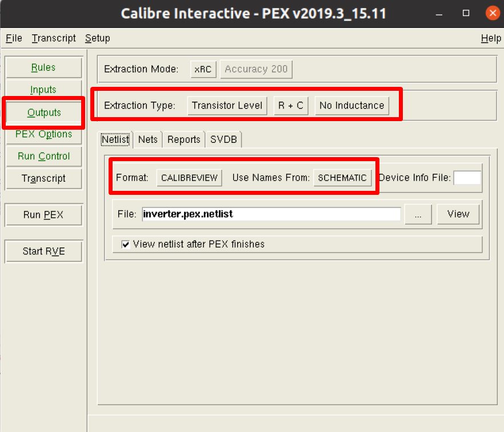Open PEX Options settings
The height and width of the screenshot is (432, 504).
click(x=43, y=134)
